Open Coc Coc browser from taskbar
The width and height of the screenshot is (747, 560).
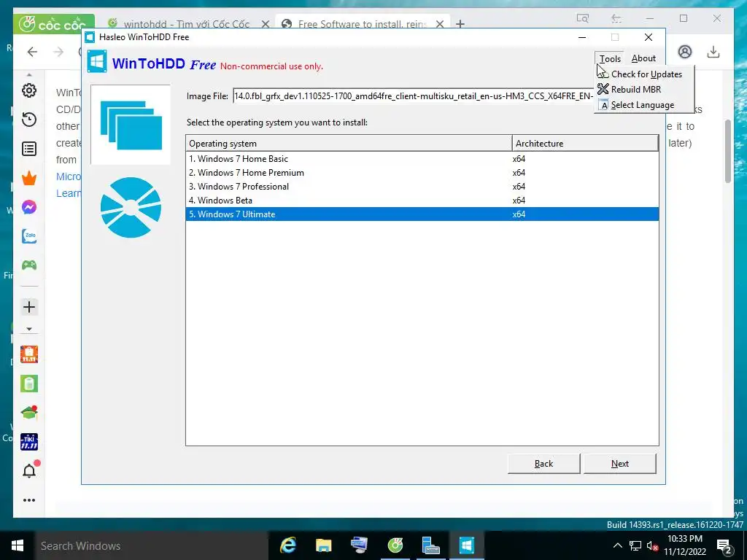point(395,545)
